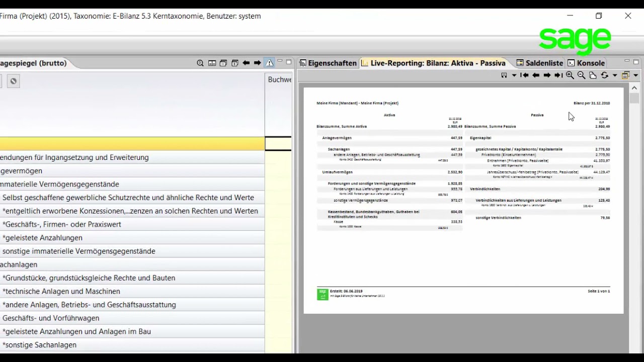Maximize the left Anlagespiegel panel
Screen dimensions: 644x362
pos(288,62)
